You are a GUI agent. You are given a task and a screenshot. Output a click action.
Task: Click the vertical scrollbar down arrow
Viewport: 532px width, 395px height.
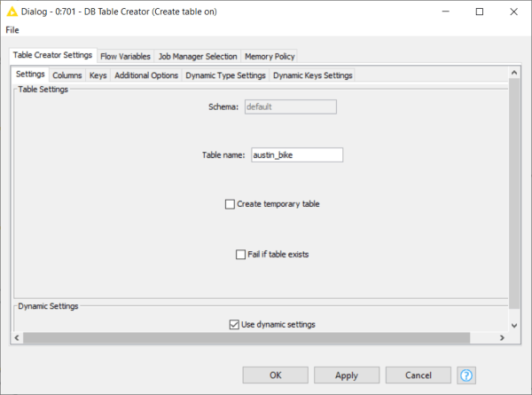[x=514, y=326]
